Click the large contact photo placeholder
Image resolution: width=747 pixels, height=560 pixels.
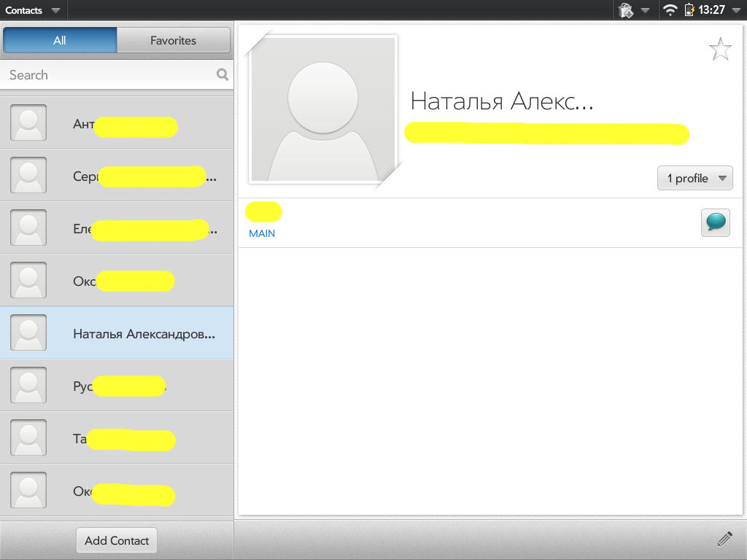coord(322,109)
